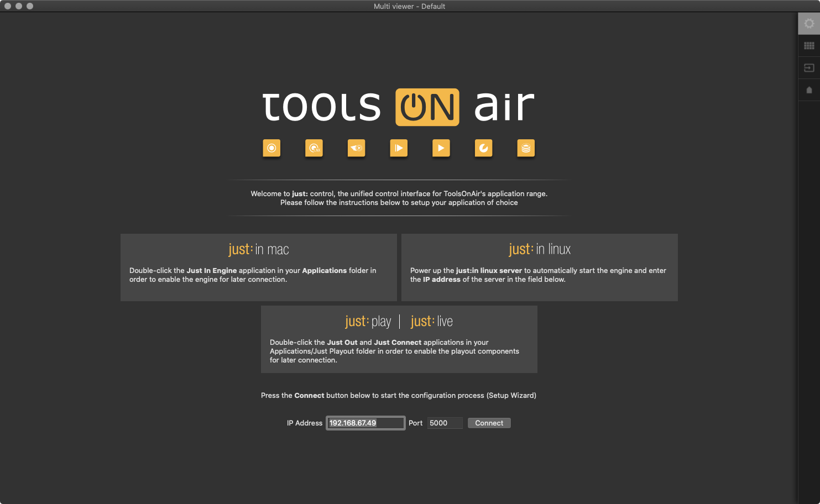Select the bar-and-play-triangle product icon
820x504 pixels.
pos(399,148)
